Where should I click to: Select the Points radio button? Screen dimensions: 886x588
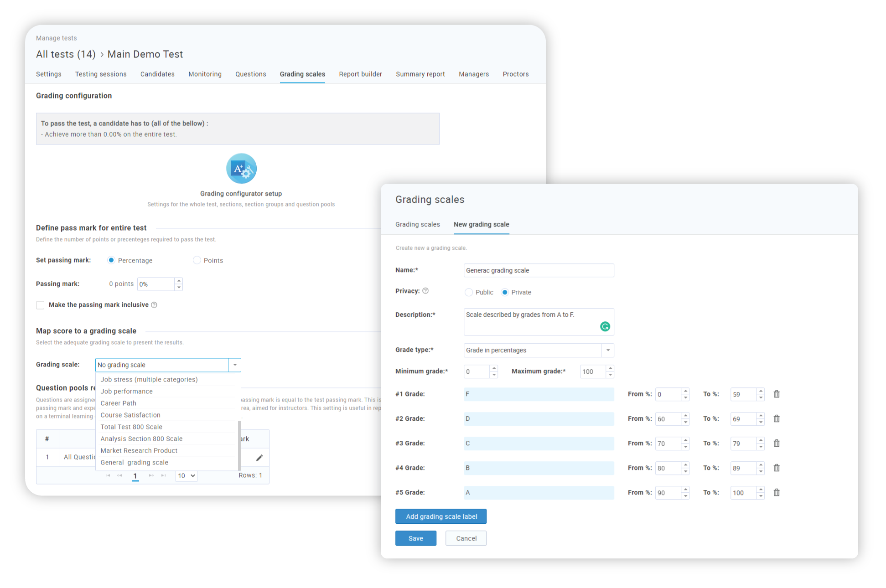[x=197, y=260]
